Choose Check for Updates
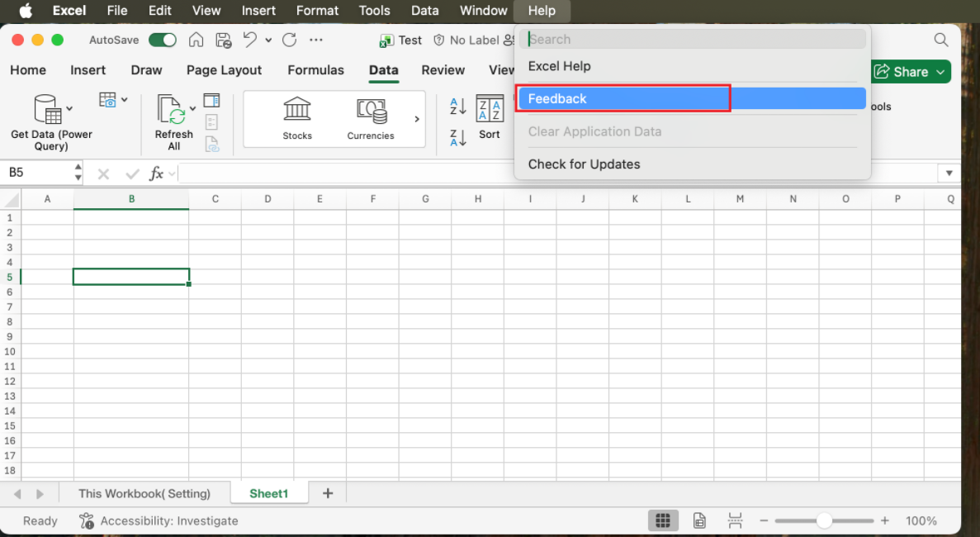Viewport: 980px width, 537px height. tap(584, 164)
